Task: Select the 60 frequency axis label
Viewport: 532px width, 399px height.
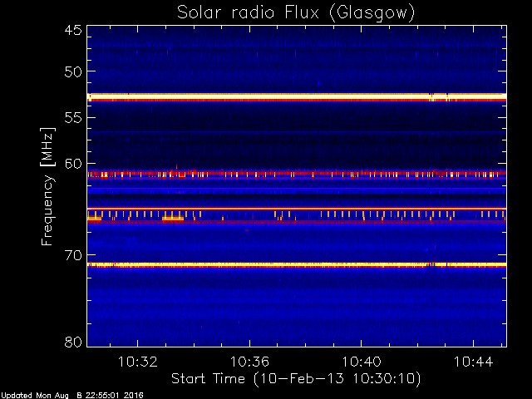Action: pyautogui.click(x=73, y=164)
